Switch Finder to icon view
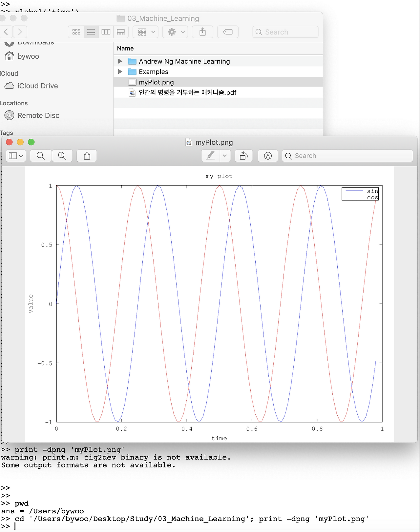 pos(76,32)
